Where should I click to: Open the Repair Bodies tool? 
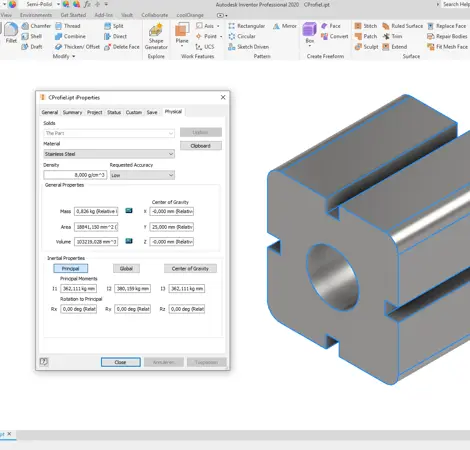point(447,36)
